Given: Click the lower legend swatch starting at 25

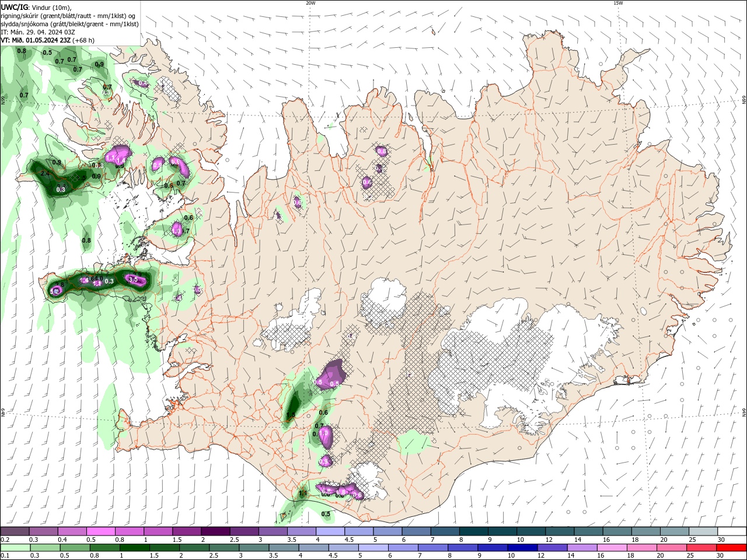Looking at the screenshot, I should (703, 548).
